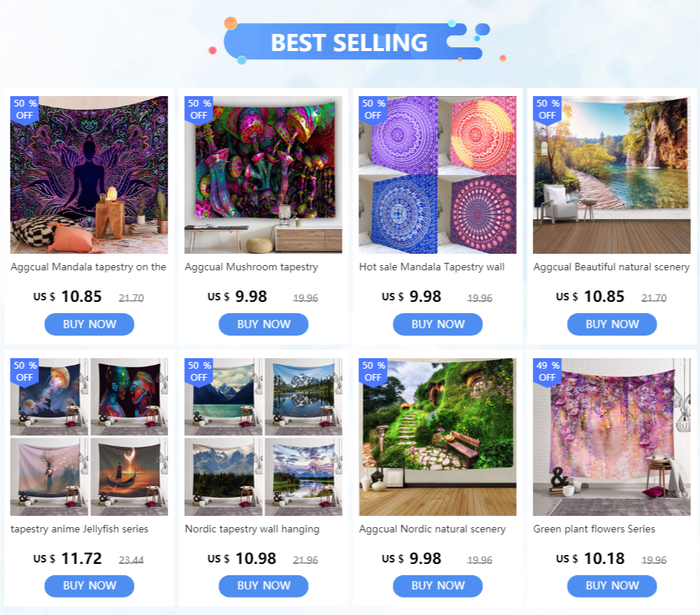The height and width of the screenshot is (615, 700).
Task: Click the BEST SELLING banner heading
Action: point(349,42)
